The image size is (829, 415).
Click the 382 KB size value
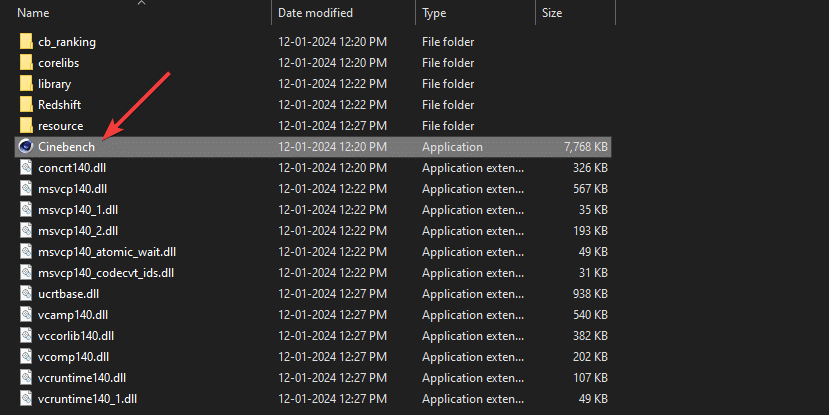tap(590, 336)
